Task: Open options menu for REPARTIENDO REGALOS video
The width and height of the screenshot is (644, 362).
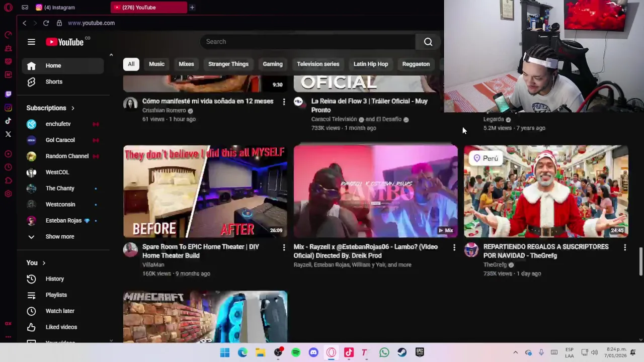Action: coord(625,247)
